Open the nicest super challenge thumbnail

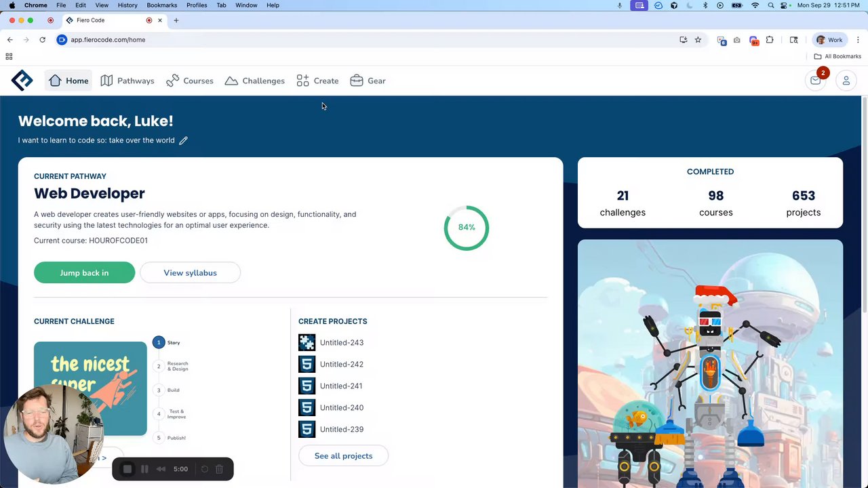point(90,388)
